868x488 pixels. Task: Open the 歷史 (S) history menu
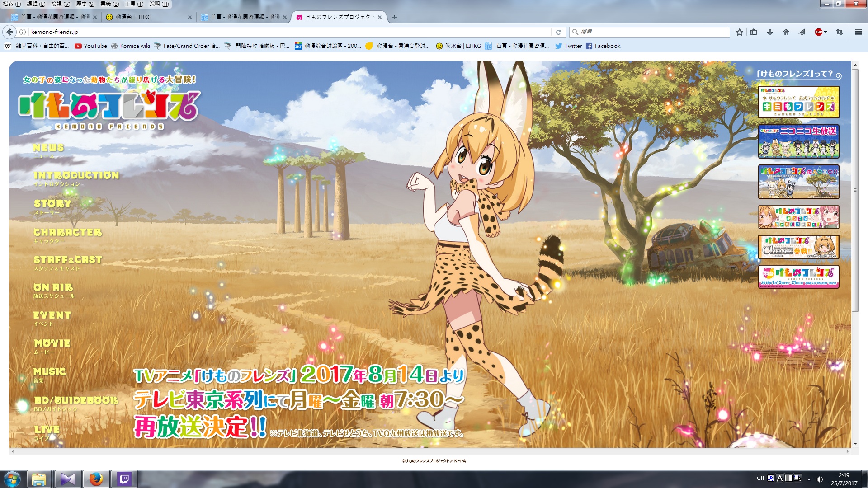85,4
